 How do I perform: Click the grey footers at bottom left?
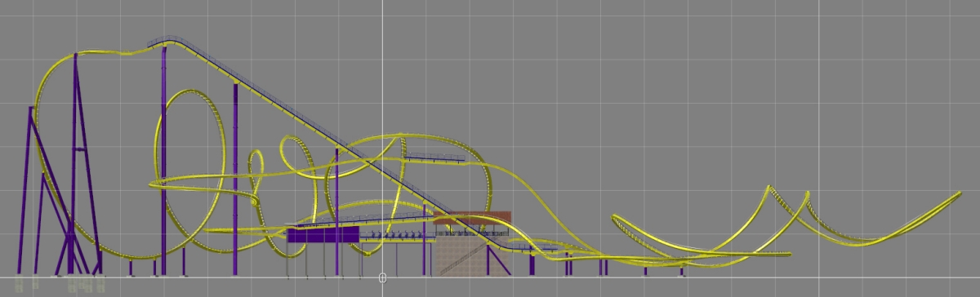point(61,284)
